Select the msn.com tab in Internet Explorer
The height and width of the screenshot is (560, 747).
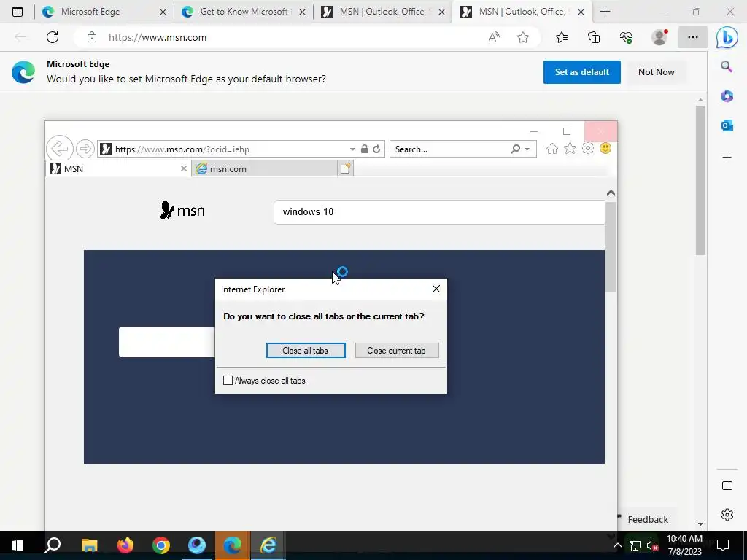click(x=264, y=168)
